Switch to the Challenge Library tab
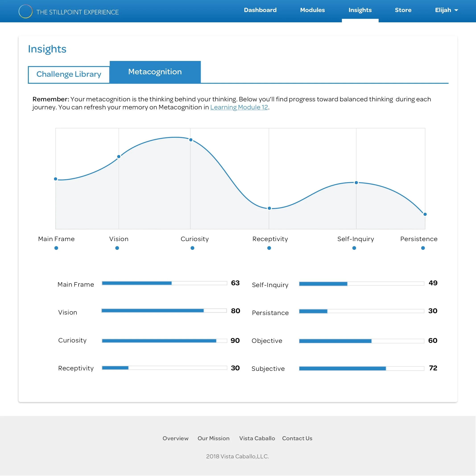 (69, 75)
